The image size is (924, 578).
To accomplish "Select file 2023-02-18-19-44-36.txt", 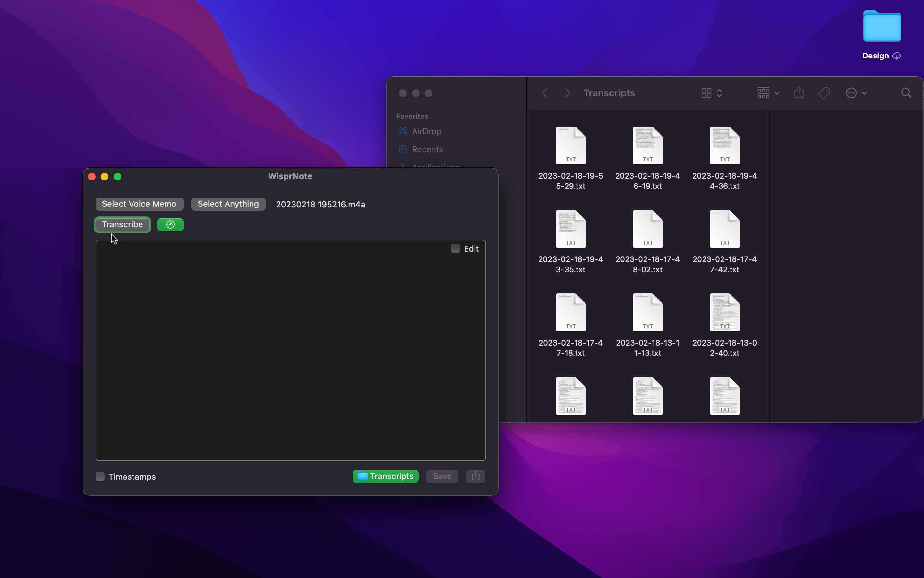I will click(x=724, y=158).
